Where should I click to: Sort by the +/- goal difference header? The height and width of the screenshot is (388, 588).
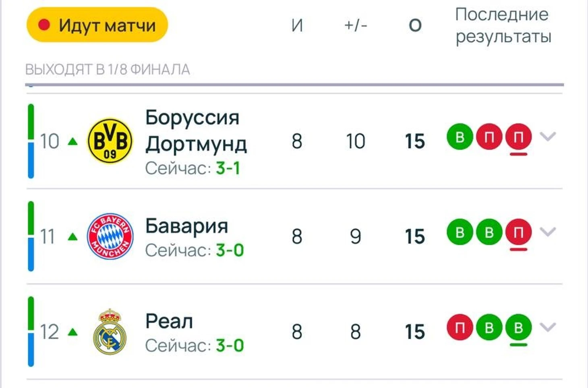coord(356,25)
